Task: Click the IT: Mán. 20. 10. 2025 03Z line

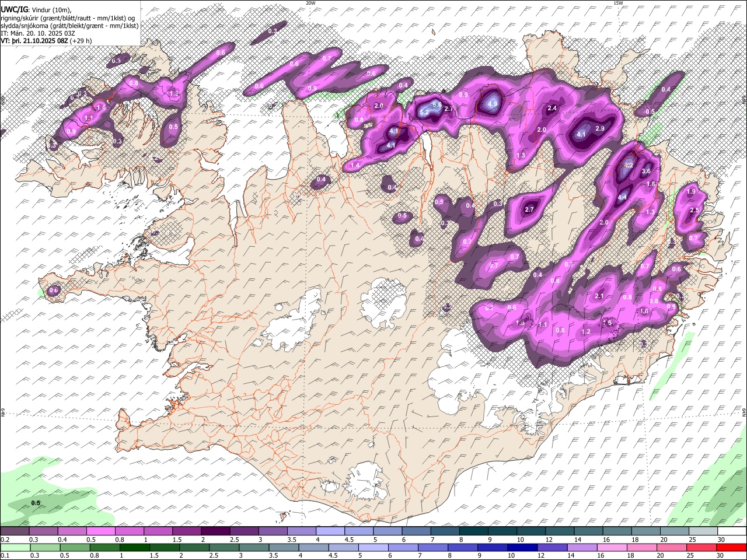Action: tap(37, 34)
